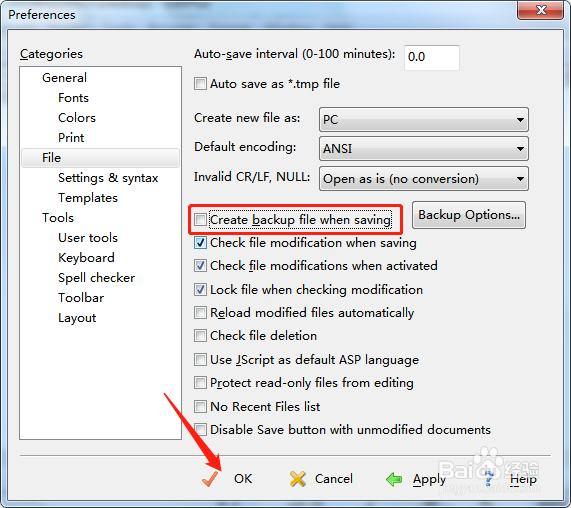The width and height of the screenshot is (571, 508).
Task: Toggle Create backup file when saving
Action: pos(200,220)
